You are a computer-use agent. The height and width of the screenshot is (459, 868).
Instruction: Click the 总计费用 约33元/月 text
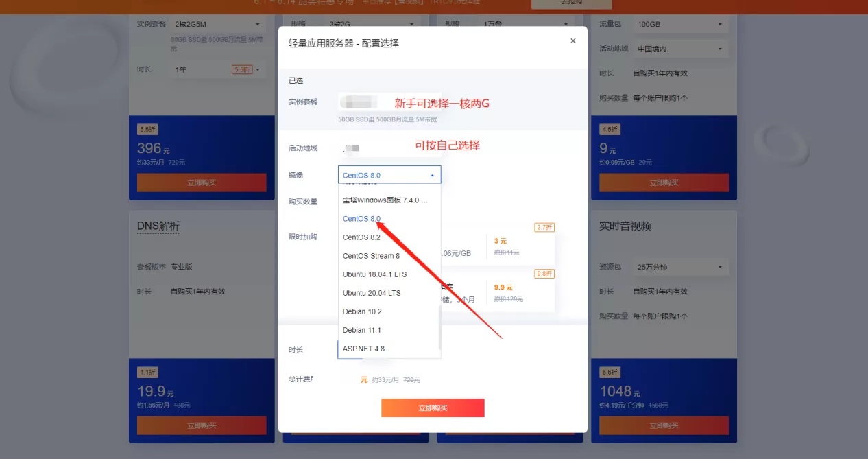click(385, 379)
